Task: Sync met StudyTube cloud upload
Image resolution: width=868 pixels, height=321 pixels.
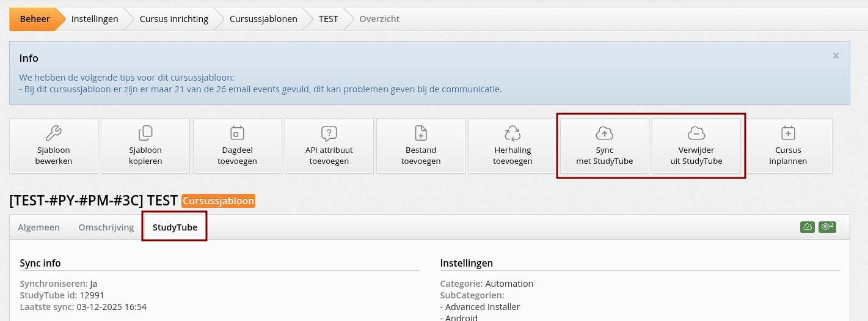Action: (x=604, y=133)
